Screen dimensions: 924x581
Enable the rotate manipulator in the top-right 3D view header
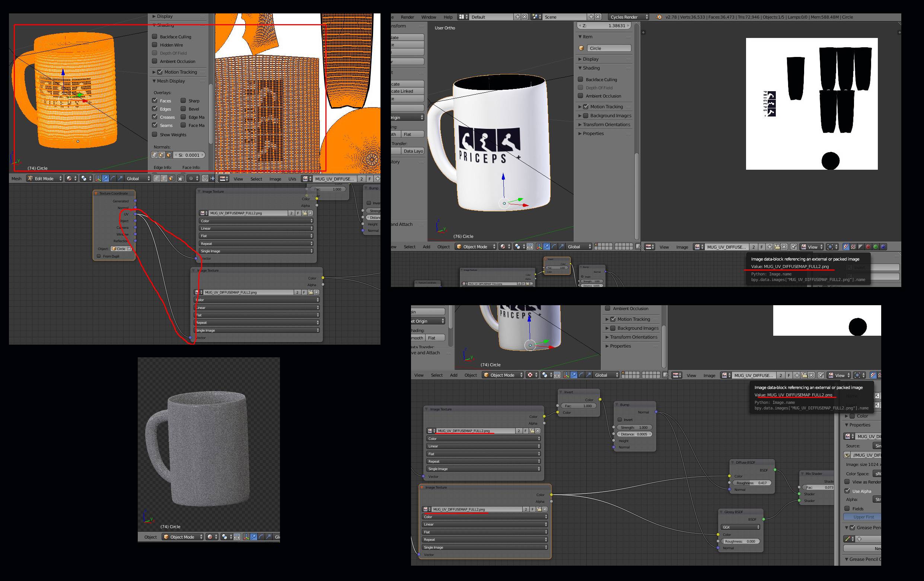tap(554, 246)
